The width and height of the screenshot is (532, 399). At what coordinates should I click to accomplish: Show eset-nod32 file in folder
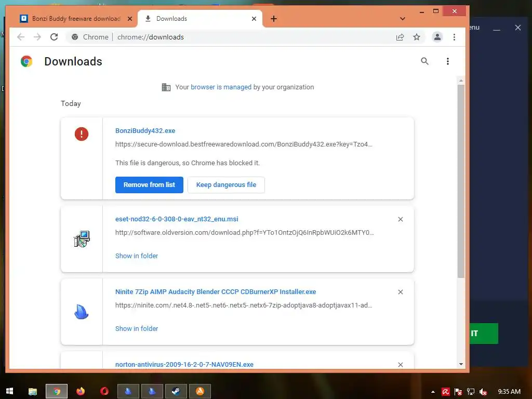tap(137, 256)
